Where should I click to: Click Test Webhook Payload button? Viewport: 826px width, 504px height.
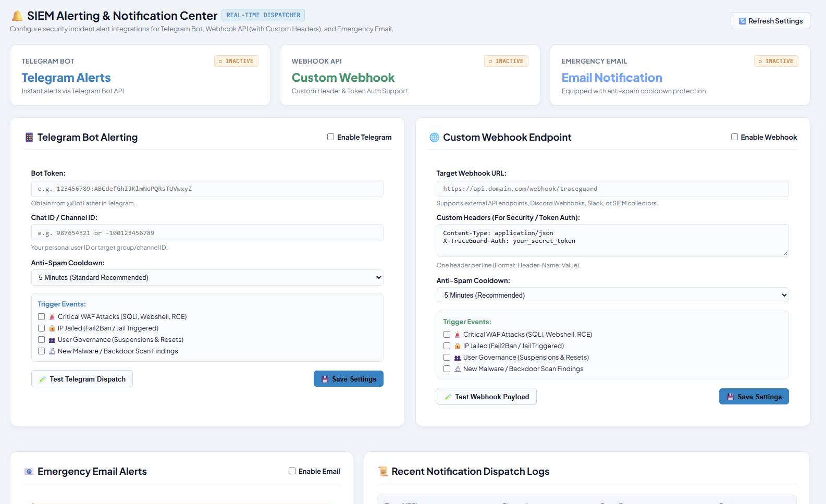pos(487,397)
